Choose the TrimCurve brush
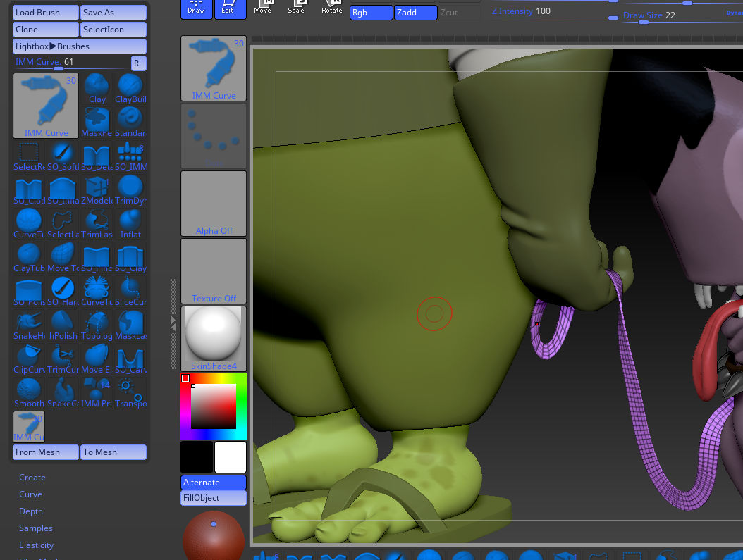The height and width of the screenshot is (560, 743). click(x=63, y=359)
